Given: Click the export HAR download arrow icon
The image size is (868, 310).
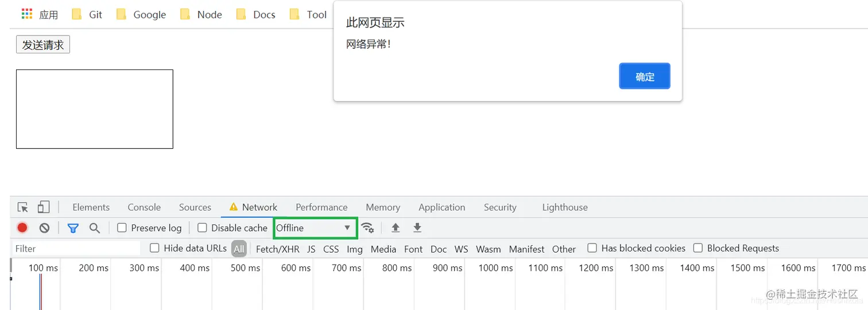Looking at the screenshot, I should click(417, 228).
